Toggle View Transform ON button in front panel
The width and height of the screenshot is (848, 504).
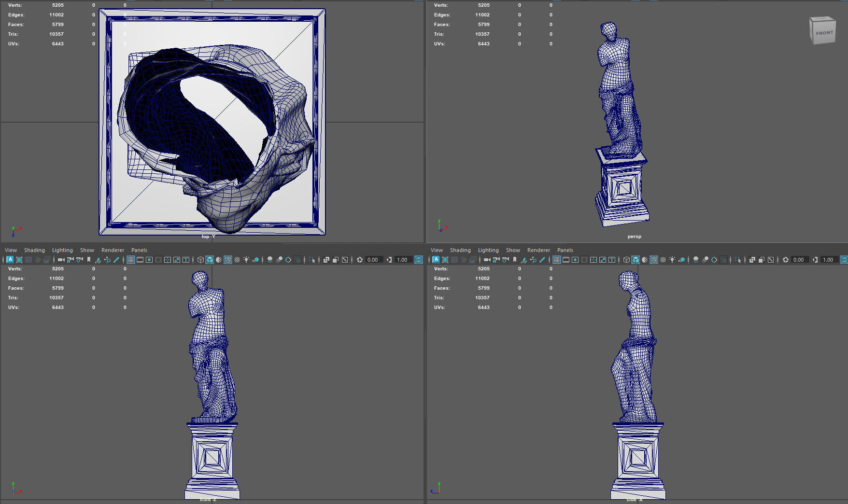pyautogui.click(x=418, y=260)
